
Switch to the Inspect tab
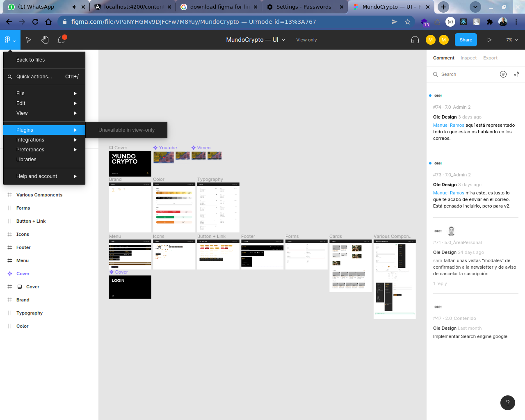coord(468,58)
